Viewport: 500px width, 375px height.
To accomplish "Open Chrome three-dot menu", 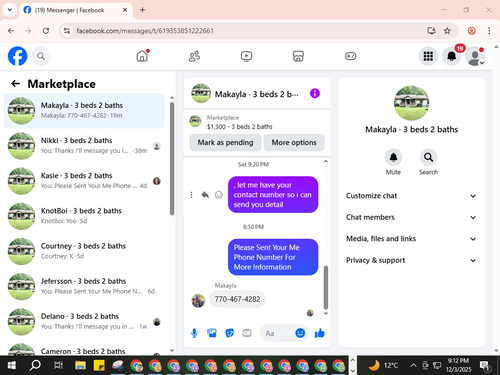I will pos(489,31).
